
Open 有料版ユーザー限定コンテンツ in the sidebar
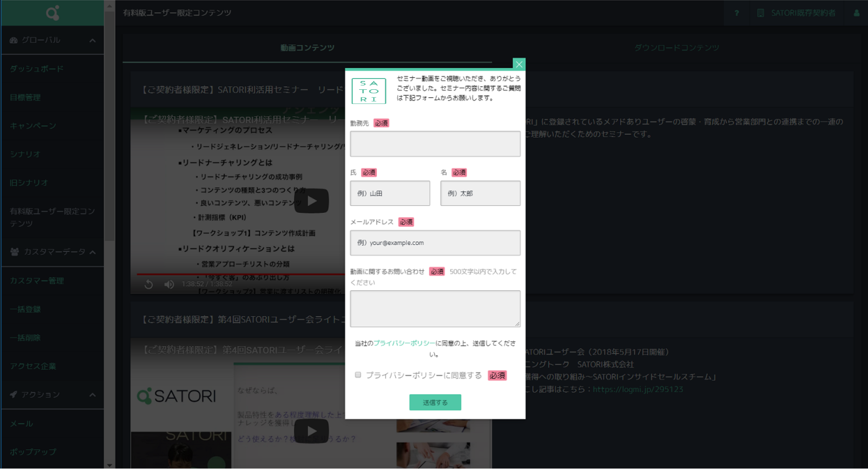[52, 217]
